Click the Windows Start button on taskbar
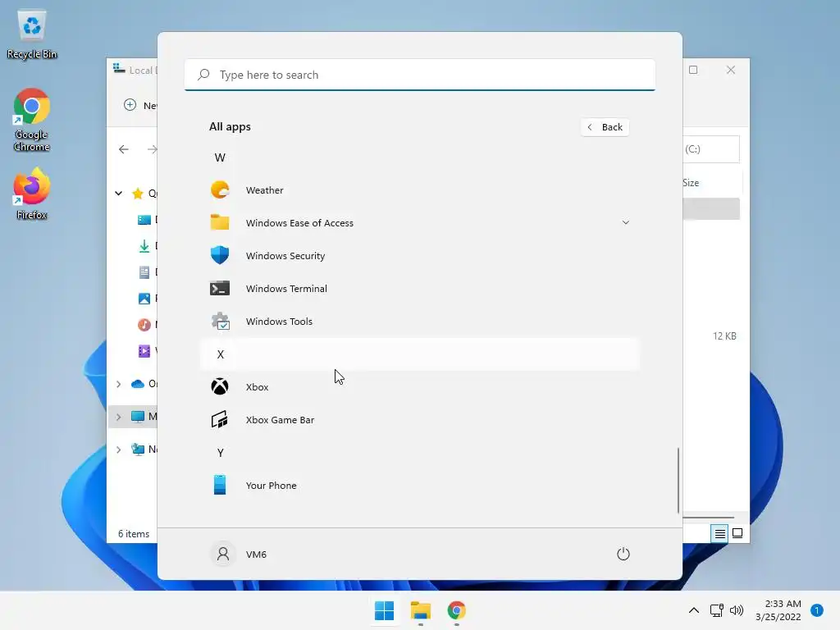The width and height of the screenshot is (840, 630). point(384,610)
